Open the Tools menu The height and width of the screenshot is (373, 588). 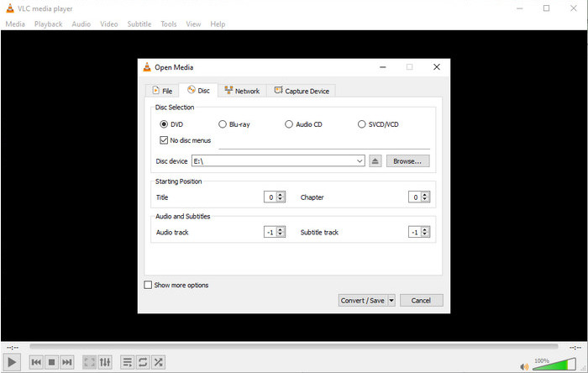coord(168,24)
